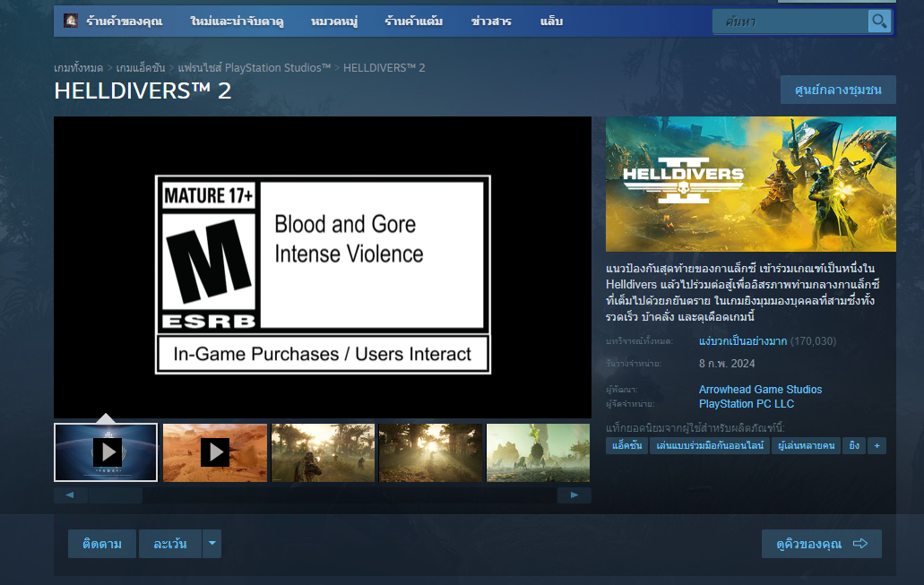
Task: Focus the ค้นหา search field
Action: (x=790, y=22)
